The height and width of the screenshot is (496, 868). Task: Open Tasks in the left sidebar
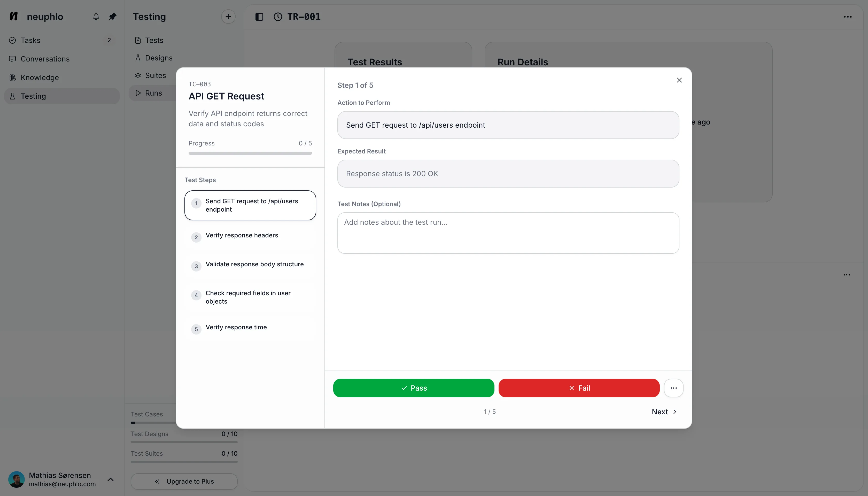(31, 40)
